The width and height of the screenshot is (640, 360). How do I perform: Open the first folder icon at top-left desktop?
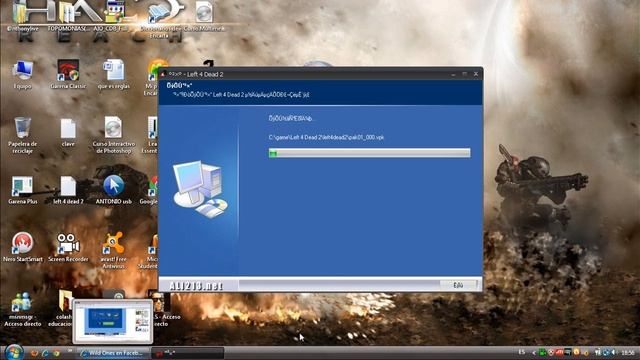pos(22,16)
